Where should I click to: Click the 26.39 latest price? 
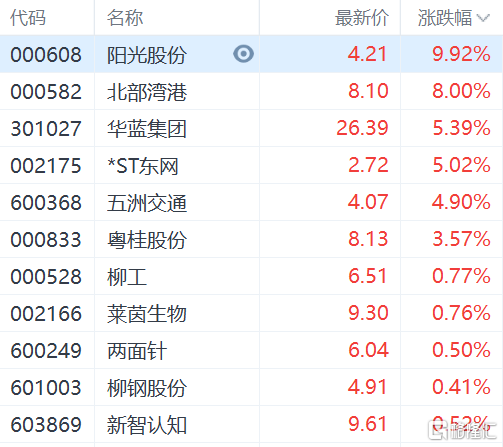pyautogui.click(x=362, y=128)
